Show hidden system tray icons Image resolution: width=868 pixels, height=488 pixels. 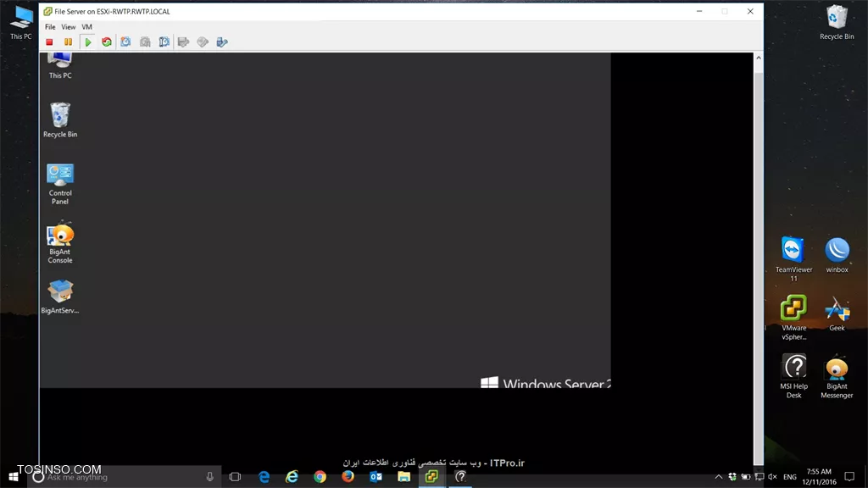719,476
